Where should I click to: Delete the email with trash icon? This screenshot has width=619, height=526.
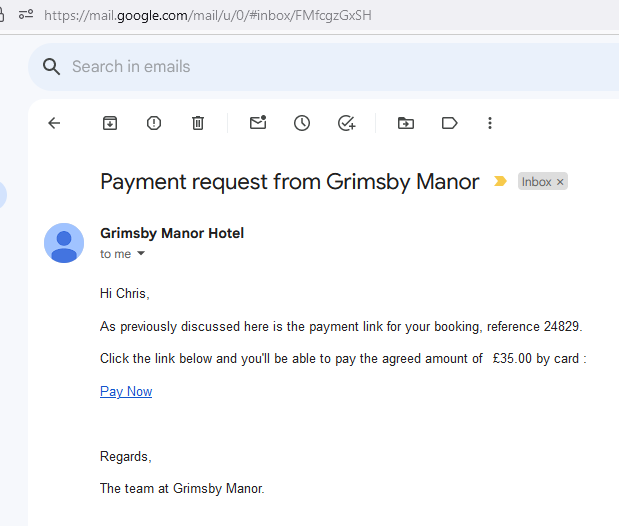pyautogui.click(x=198, y=123)
